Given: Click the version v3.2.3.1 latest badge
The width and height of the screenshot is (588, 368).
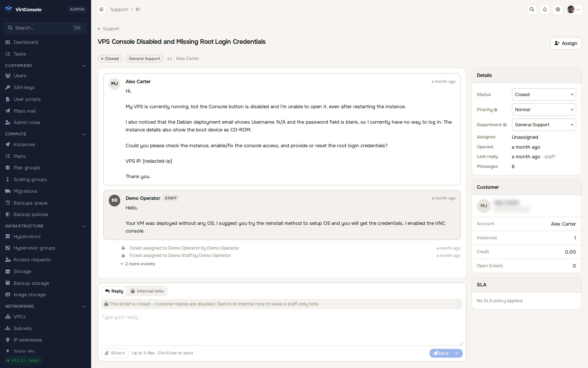Looking at the screenshot, I should tap(23, 360).
